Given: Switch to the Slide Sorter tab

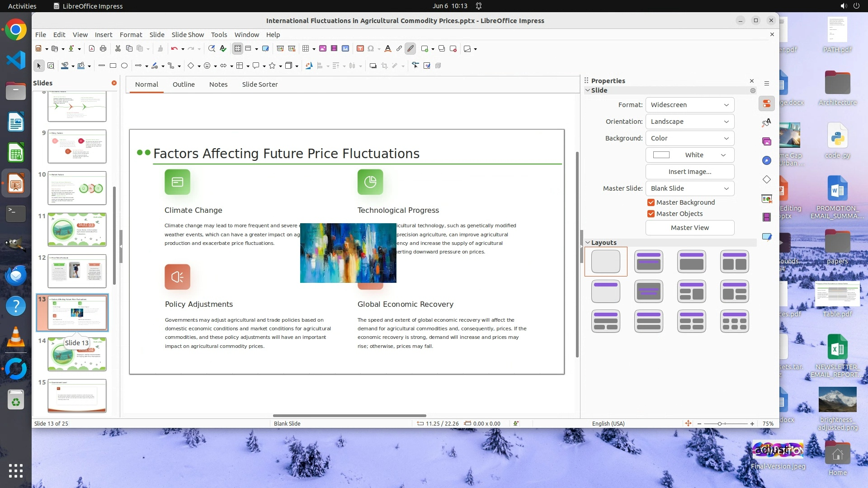Looking at the screenshot, I should (259, 84).
